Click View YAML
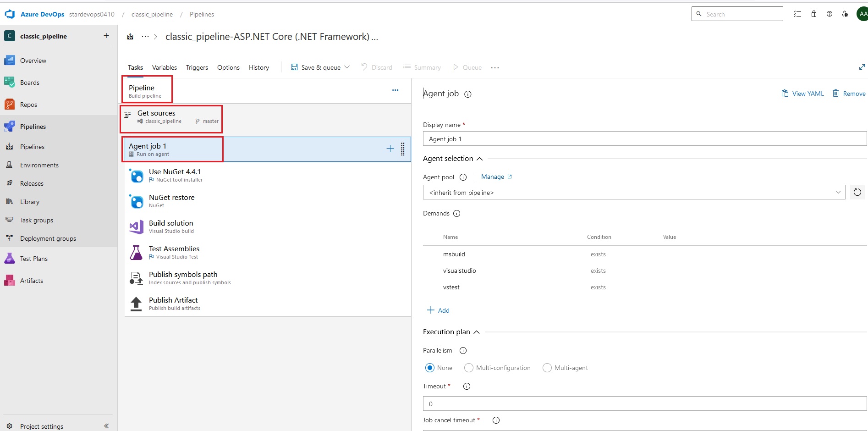868x431 pixels. [x=802, y=94]
